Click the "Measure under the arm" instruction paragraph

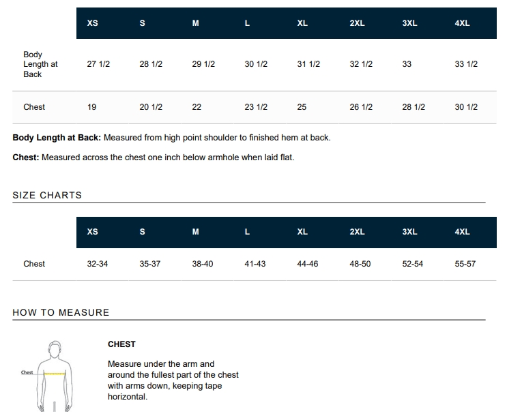173,380
